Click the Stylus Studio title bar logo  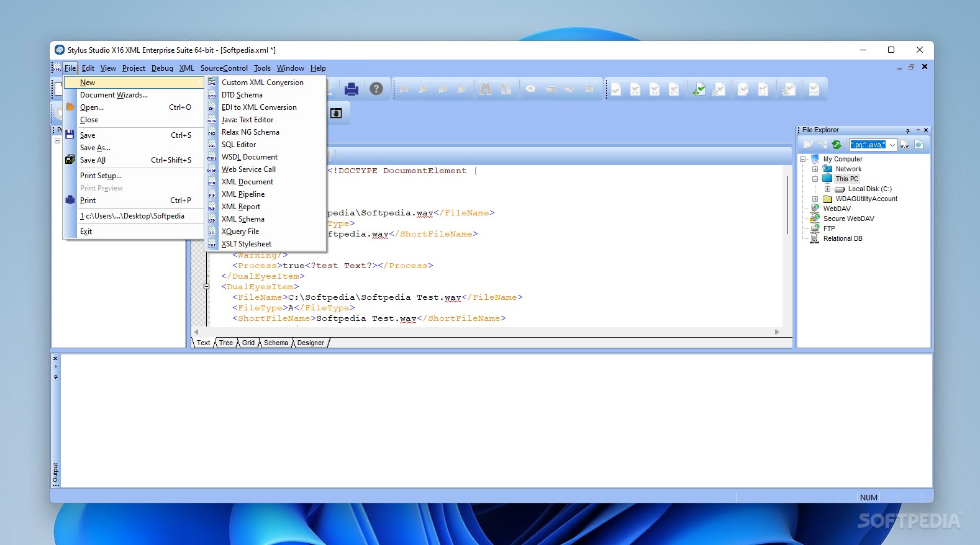click(x=60, y=50)
